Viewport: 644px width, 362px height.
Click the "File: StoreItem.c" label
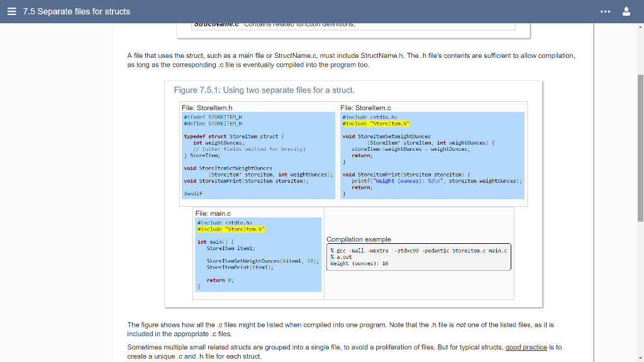pyautogui.click(x=365, y=108)
